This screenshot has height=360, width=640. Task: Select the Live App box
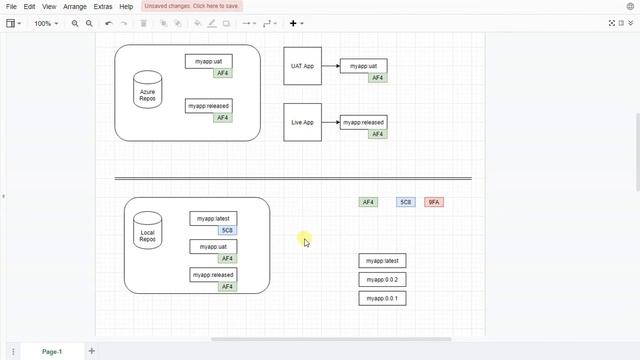coord(302,122)
